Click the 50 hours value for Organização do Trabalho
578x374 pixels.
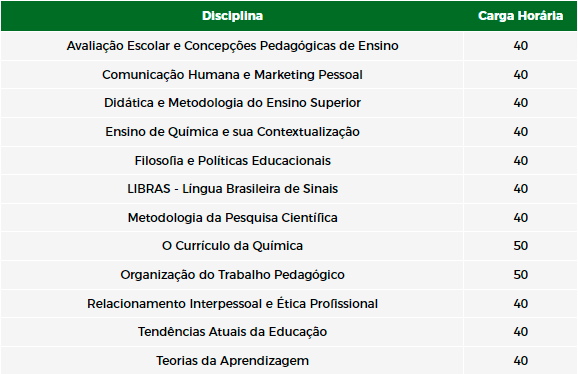pyautogui.click(x=520, y=275)
